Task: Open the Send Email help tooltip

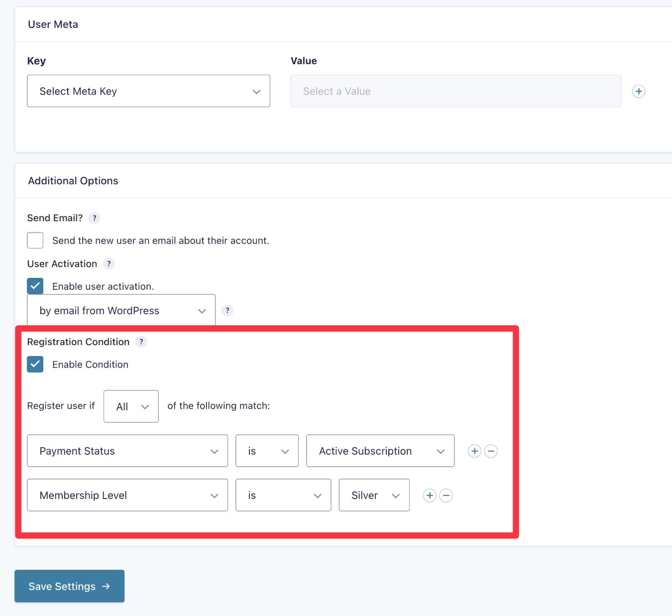Action: coord(95,218)
